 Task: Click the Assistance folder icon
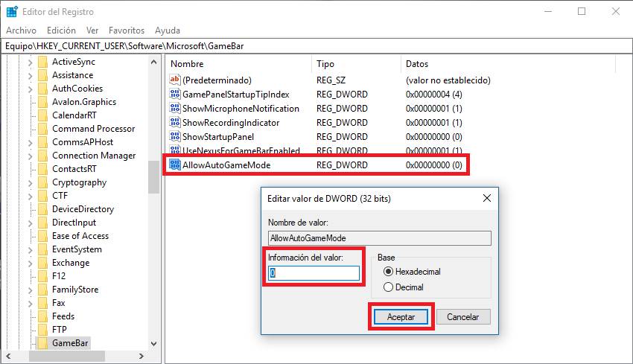pyautogui.click(x=42, y=75)
